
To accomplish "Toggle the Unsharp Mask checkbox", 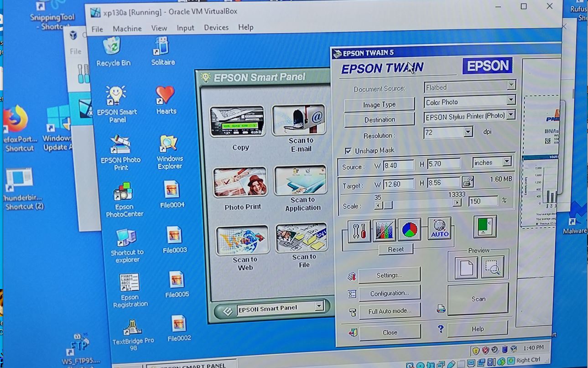I will pyautogui.click(x=348, y=151).
